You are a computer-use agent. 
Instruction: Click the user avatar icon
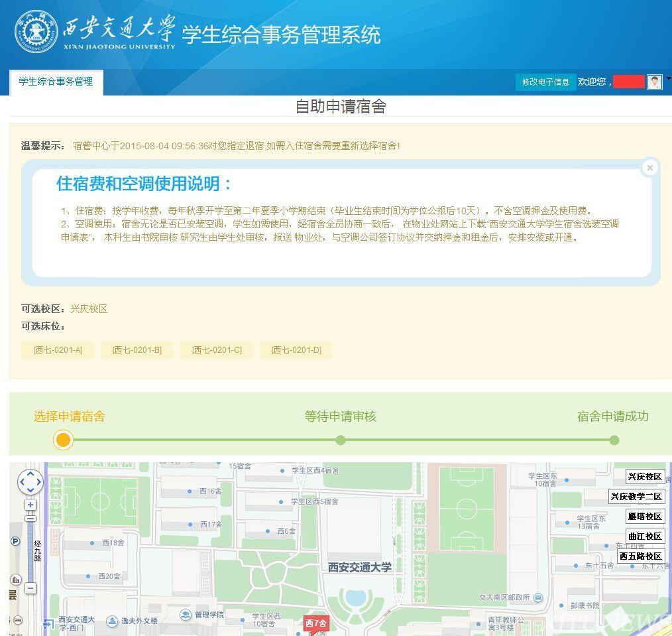click(x=654, y=82)
